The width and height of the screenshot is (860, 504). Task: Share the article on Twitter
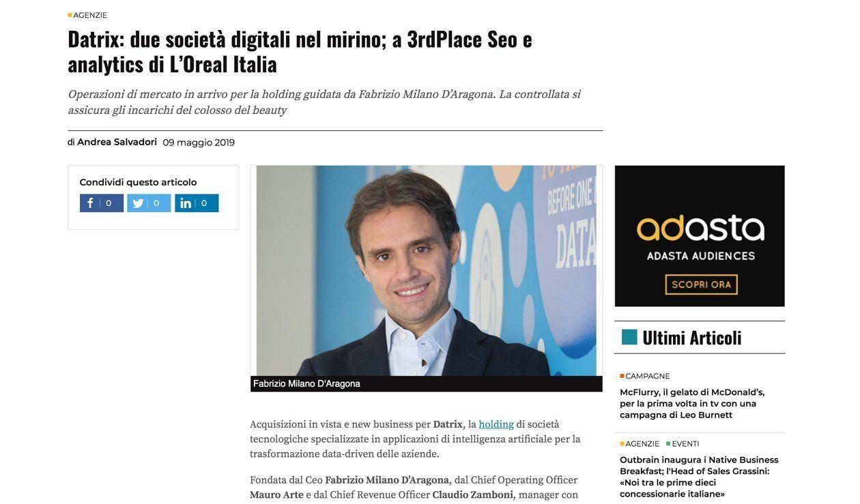click(149, 203)
